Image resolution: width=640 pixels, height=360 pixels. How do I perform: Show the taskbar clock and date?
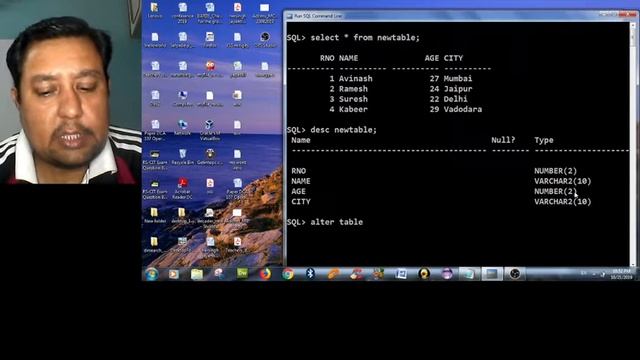621,274
